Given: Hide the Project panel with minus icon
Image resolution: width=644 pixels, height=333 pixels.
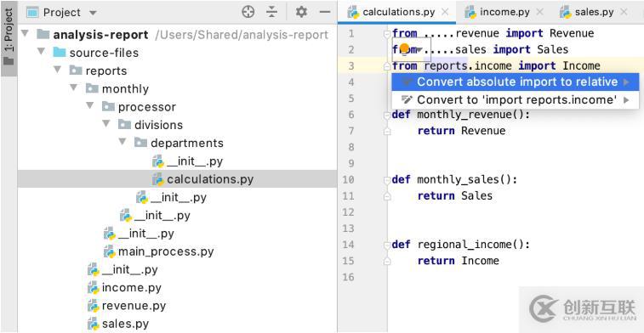Looking at the screenshot, I should tap(325, 12).
